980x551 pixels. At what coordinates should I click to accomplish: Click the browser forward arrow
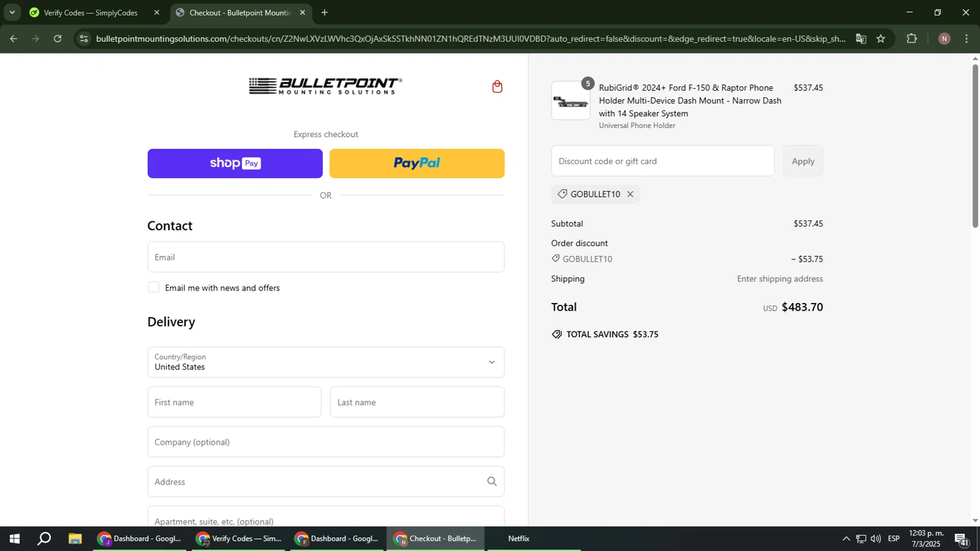[x=35, y=39]
